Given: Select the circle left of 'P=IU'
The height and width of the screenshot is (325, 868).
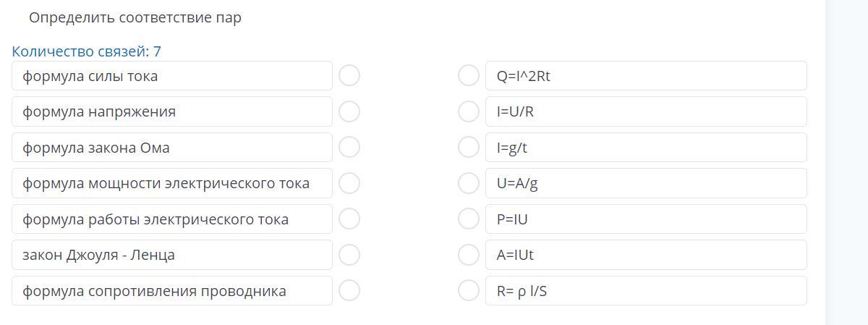Looking at the screenshot, I should click(x=469, y=219).
